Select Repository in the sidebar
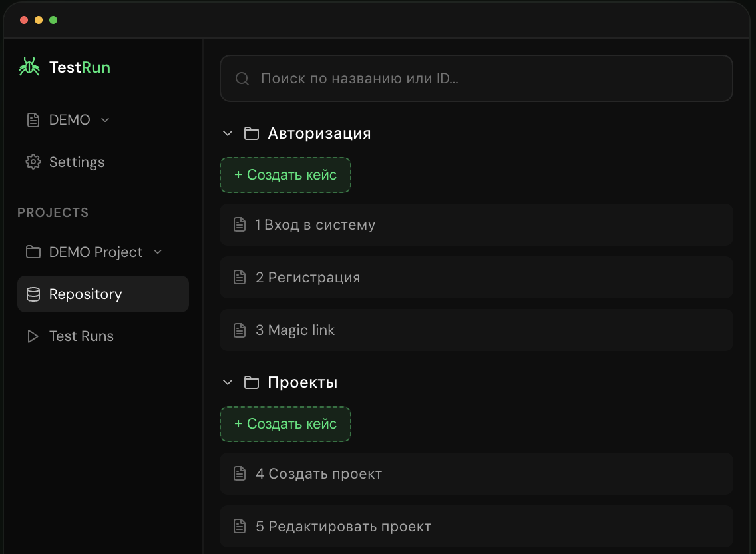Screen dimensions: 756x554 tap(102, 294)
